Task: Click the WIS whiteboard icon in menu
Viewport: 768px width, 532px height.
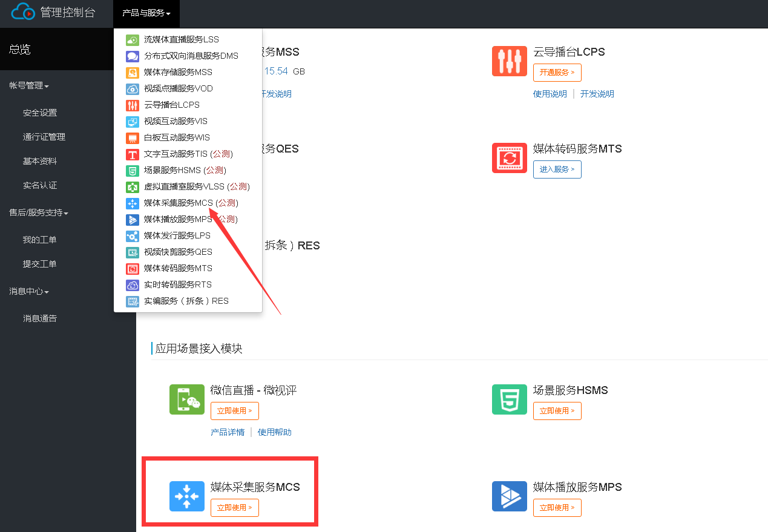Action: coord(133,138)
